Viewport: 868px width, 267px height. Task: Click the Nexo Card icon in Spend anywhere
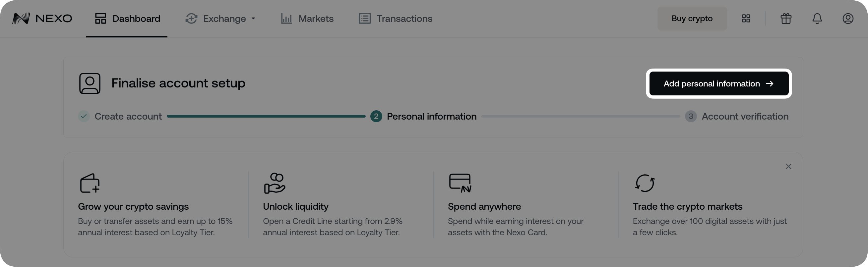459,183
